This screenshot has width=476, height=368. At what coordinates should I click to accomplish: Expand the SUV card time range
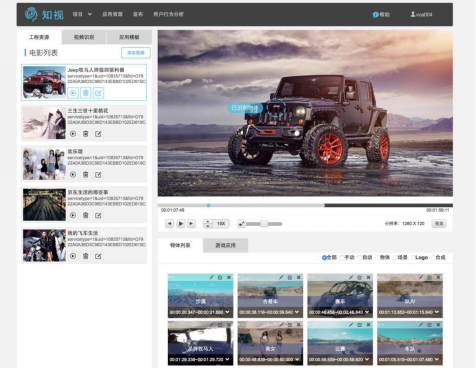tap(437, 312)
